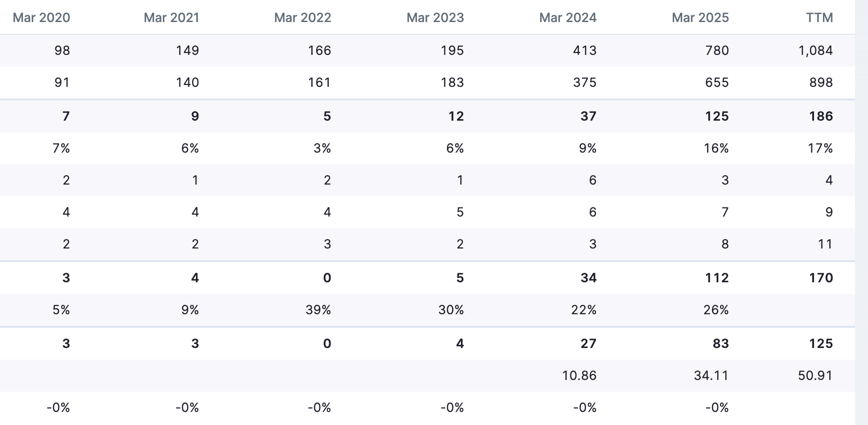Click the Mar 2021 column header
This screenshot has width=868, height=425.
171,18
